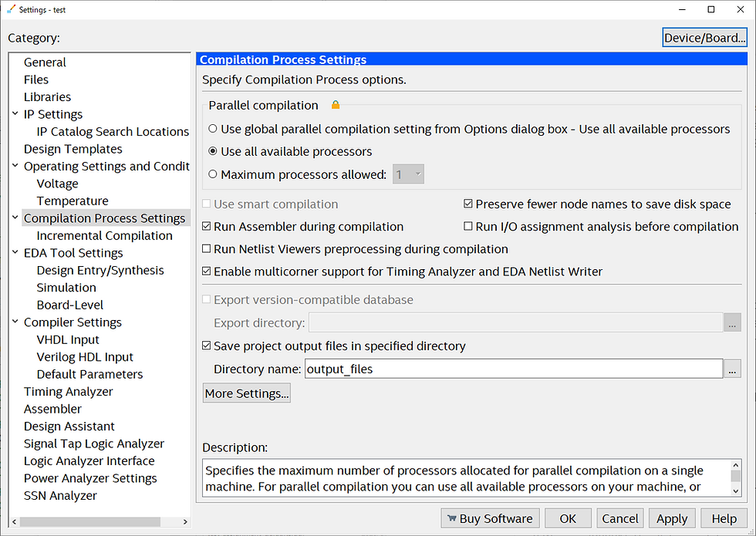The width and height of the screenshot is (756, 536).
Task: Click the description box scroll down arrow
Action: [736, 490]
